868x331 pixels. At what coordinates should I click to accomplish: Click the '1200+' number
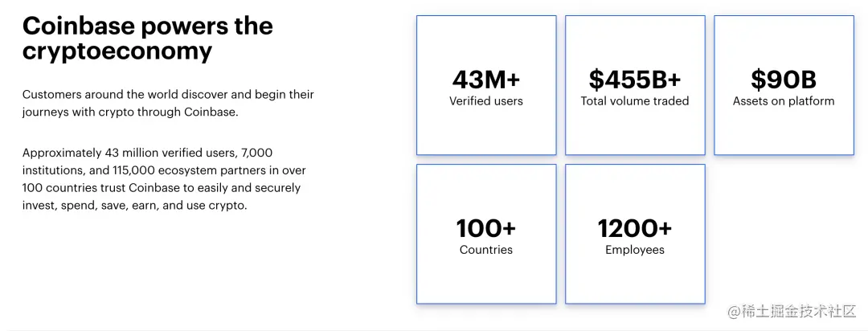[x=635, y=229]
